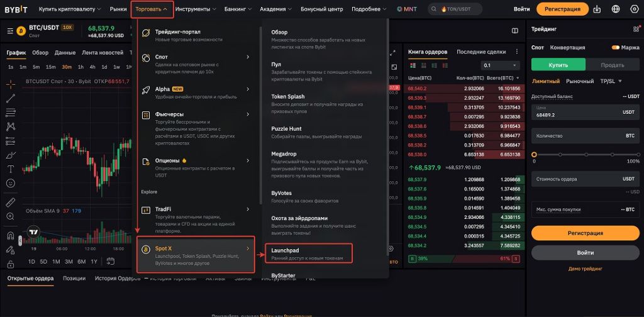Image resolution: width=644 pixels, height=317 pixels.
Task: Open the trading panel layout grid icon
Action: click(x=636, y=29)
